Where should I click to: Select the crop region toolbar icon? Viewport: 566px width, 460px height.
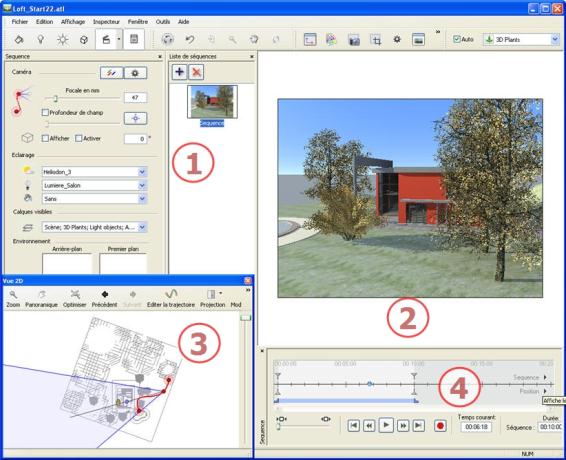tap(376, 40)
